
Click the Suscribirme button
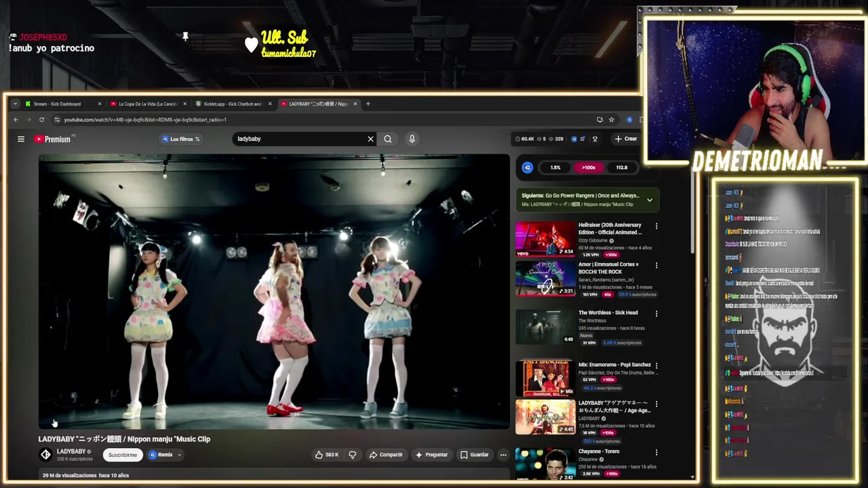(x=123, y=455)
